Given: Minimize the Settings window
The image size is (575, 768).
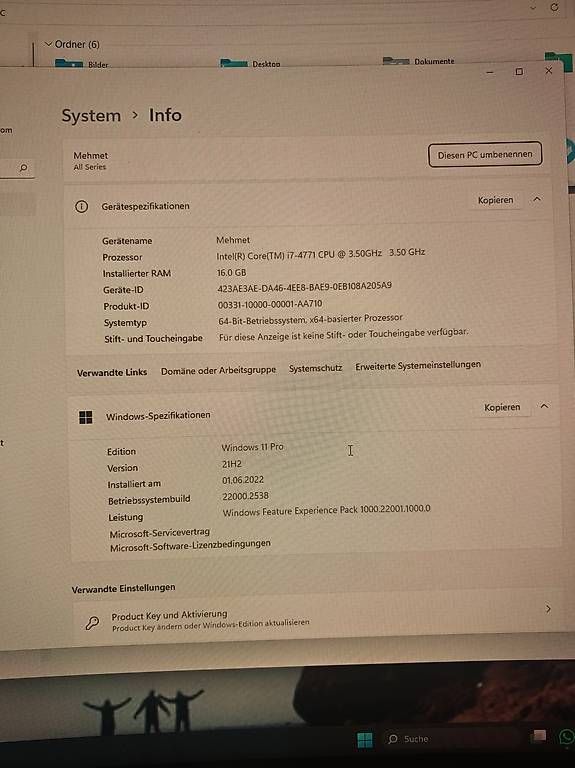Looking at the screenshot, I should [x=490, y=72].
